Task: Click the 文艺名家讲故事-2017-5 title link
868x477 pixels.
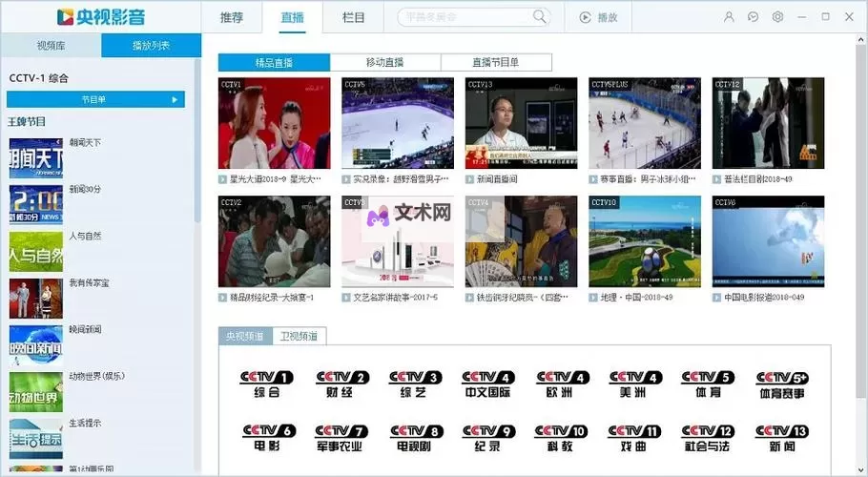Action: click(x=395, y=297)
